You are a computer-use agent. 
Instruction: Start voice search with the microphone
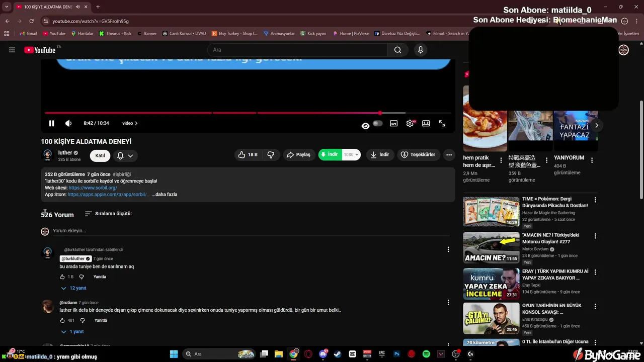pyautogui.click(x=421, y=50)
